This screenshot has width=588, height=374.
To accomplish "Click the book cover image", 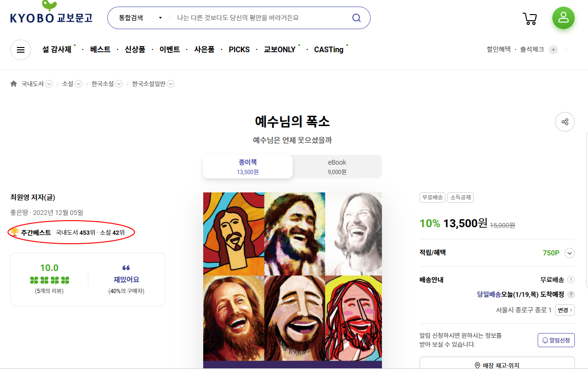I will [x=293, y=280].
